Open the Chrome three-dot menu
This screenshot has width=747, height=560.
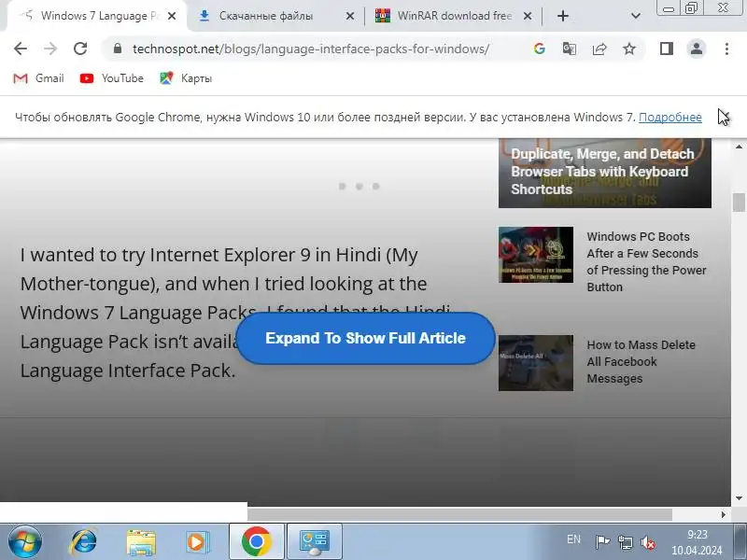pyautogui.click(x=726, y=49)
